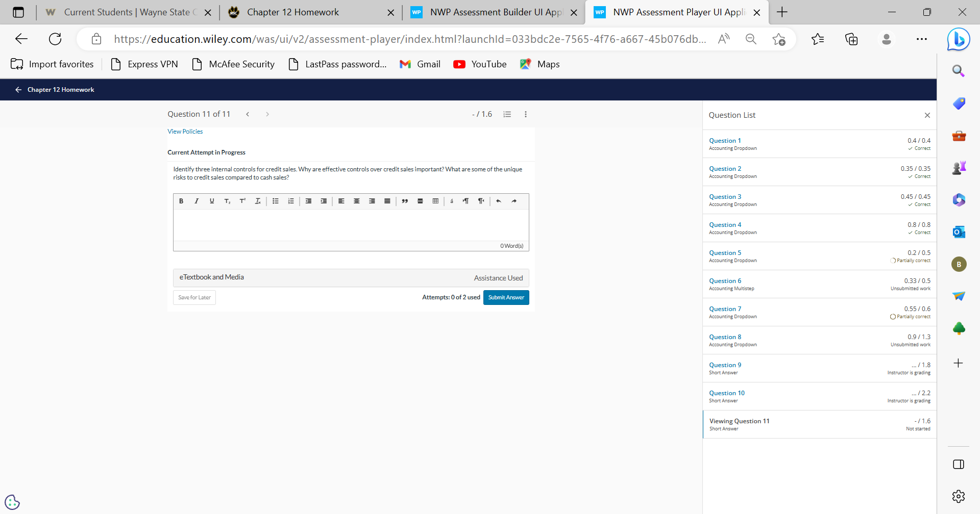The width and height of the screenshot is (980, 514).
Task: Apply superscript formatting
Action: coord(242,201)
